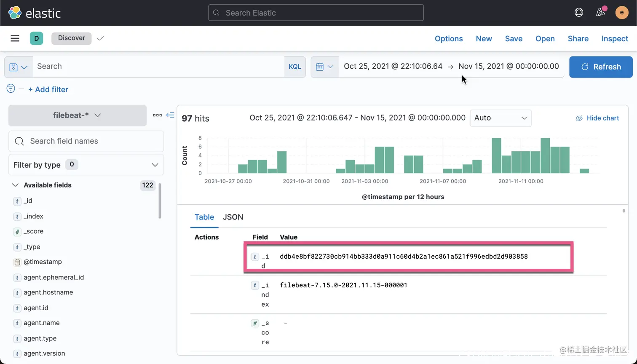The height and width of the screenshot is (364, 637).
Task: Open the Inspect panel
Action: pyautogui.click(x=615, y=38)
